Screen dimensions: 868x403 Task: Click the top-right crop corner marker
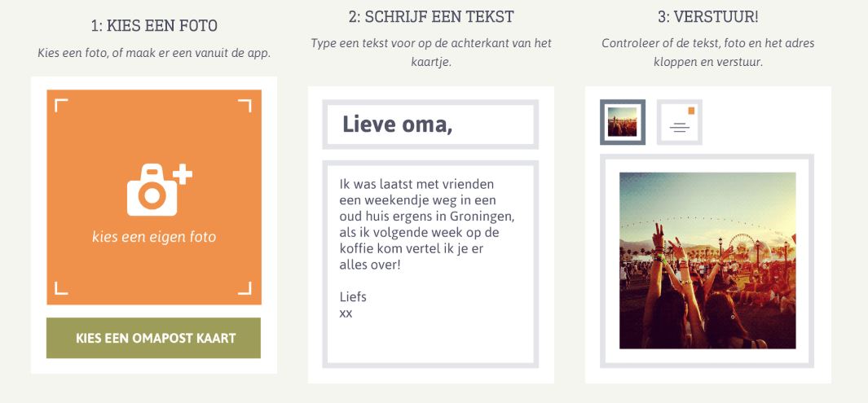(245, 105)
